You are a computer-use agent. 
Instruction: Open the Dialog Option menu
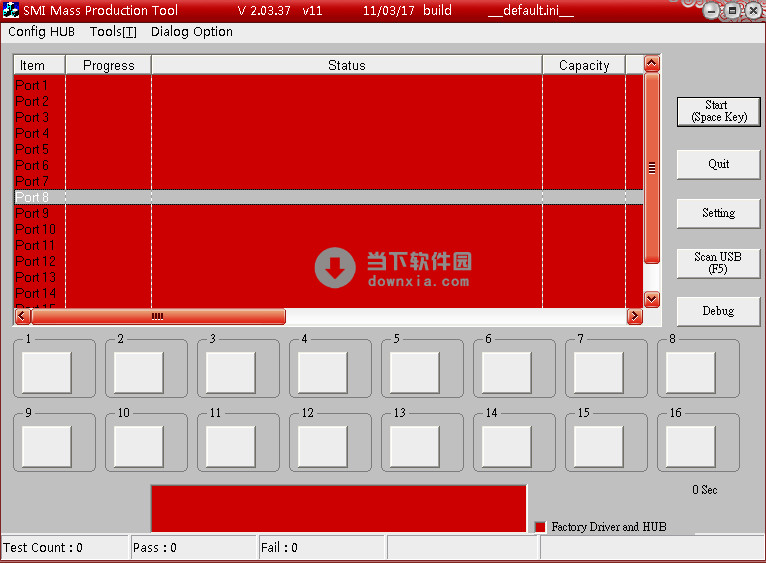pyautogui.click(x=192, y=32)
